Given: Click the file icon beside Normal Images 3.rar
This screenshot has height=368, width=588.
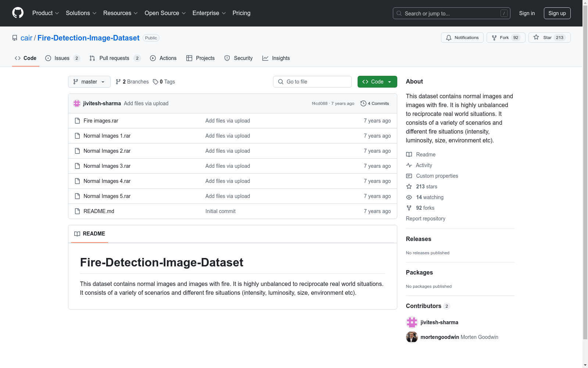Looking at the screenshot, I should point(77,166).
